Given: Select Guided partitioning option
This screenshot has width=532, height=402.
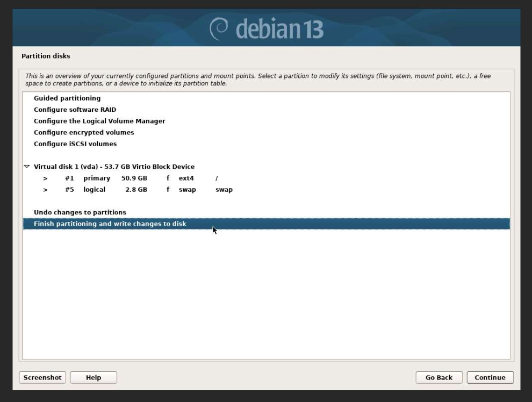Looking at the screenshot, I should click(267, 98).
